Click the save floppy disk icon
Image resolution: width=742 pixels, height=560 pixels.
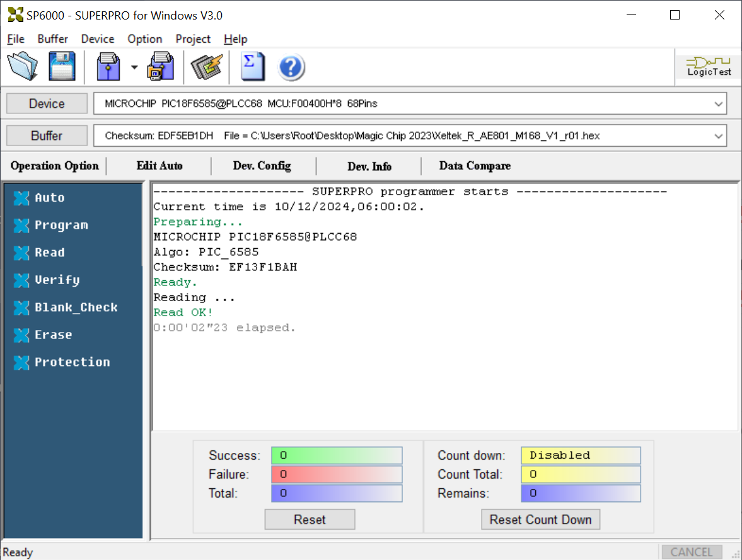tap(62, 66)
